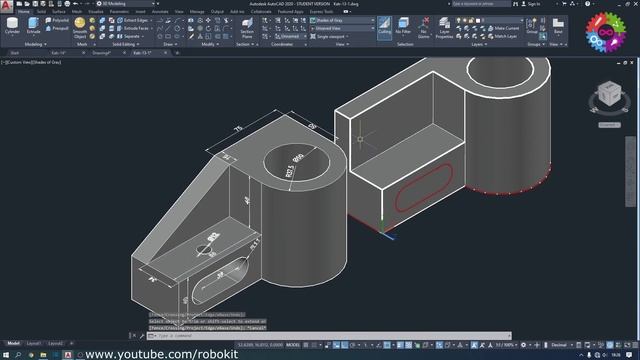Expand the Draw panel
This screenshot has height=360, width=640.
(170, 44)
